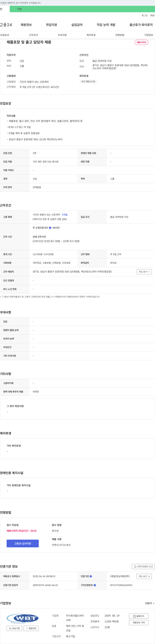Click the 채용시까지 (마감시간 : 24시) deadline text
This screenshot has height=644, width=155.
[21, 531]
